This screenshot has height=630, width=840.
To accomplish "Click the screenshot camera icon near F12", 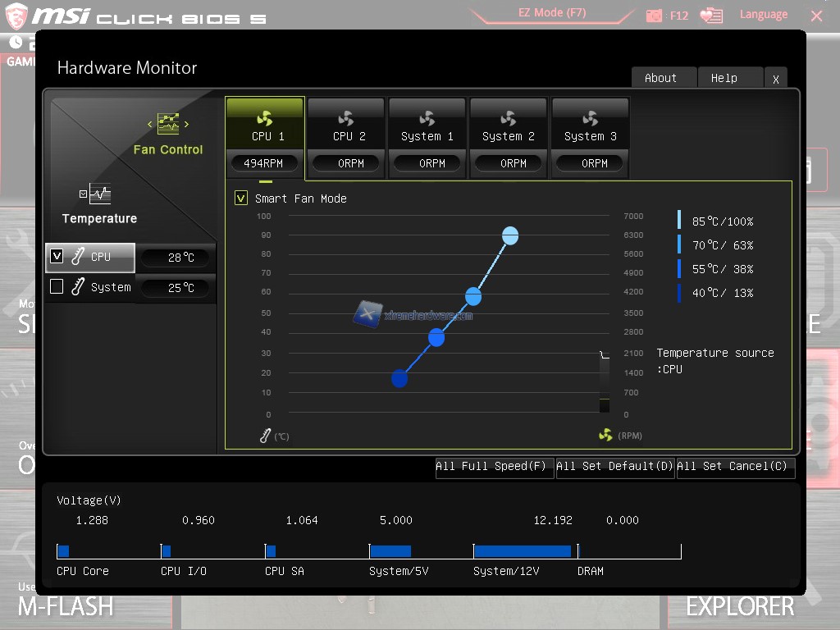I will pyautogui.click(x=654, y=16).
